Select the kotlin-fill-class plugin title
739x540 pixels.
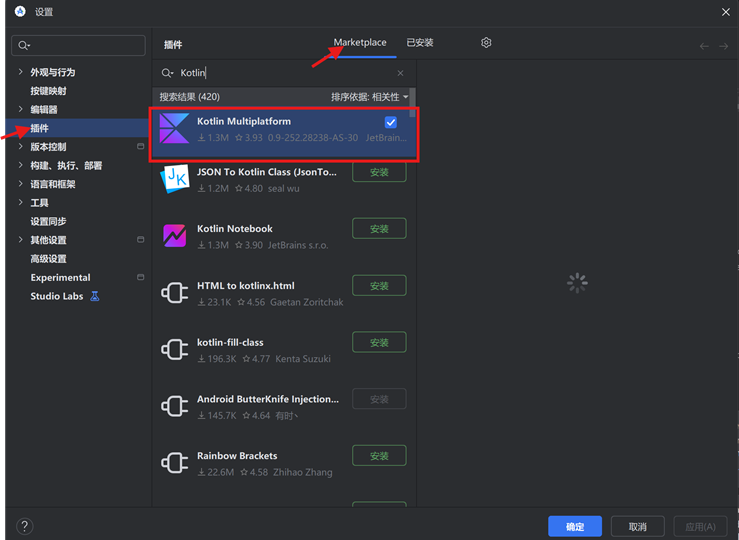coord(230,343)
